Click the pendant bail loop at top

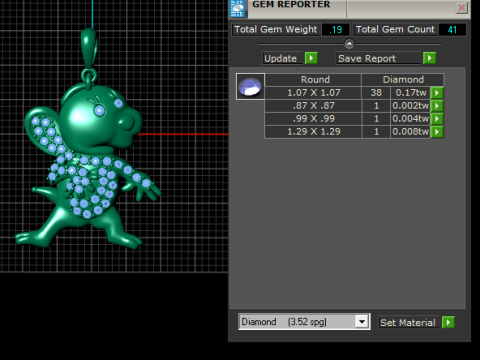tap(89, 48)
